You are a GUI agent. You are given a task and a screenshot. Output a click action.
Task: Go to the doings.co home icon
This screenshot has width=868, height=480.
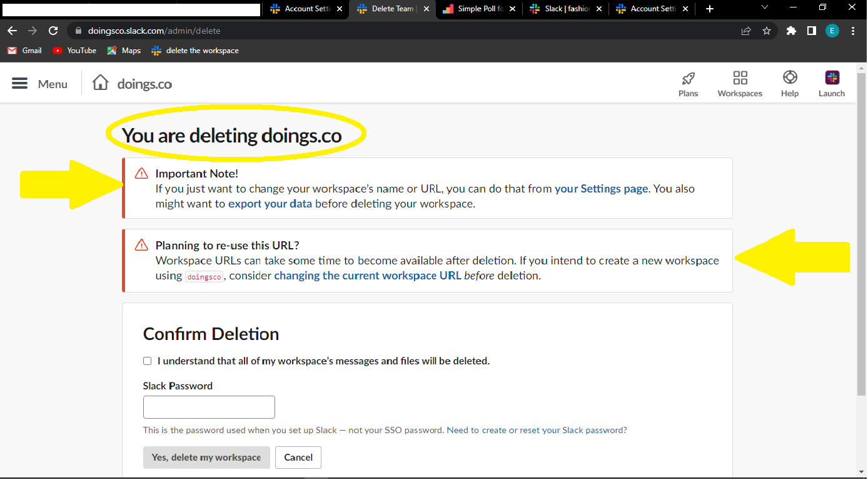coord(100,83)
